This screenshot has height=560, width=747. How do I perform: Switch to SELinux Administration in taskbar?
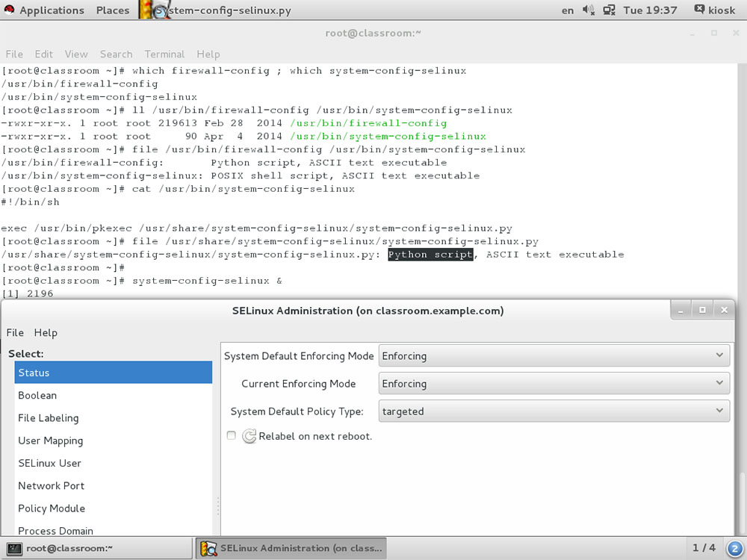click(291, 548)
